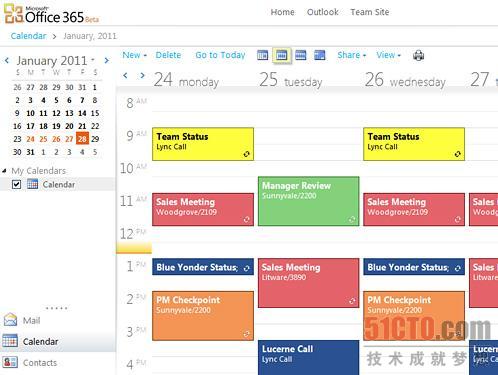The image size is (498, 375).
Task: Expand the View dropdown
Action: pos(388,55)
